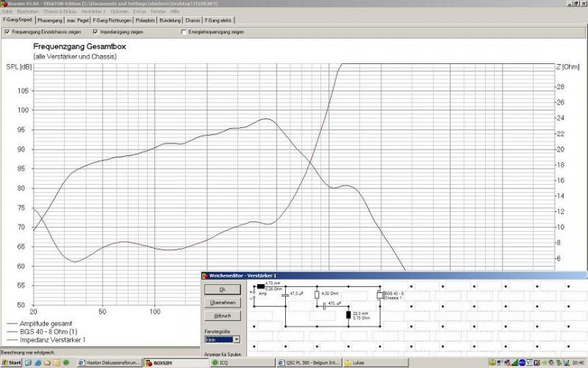Switch to the Chassis tab
The image size is (588, 368).
click(x=193, y=21)
